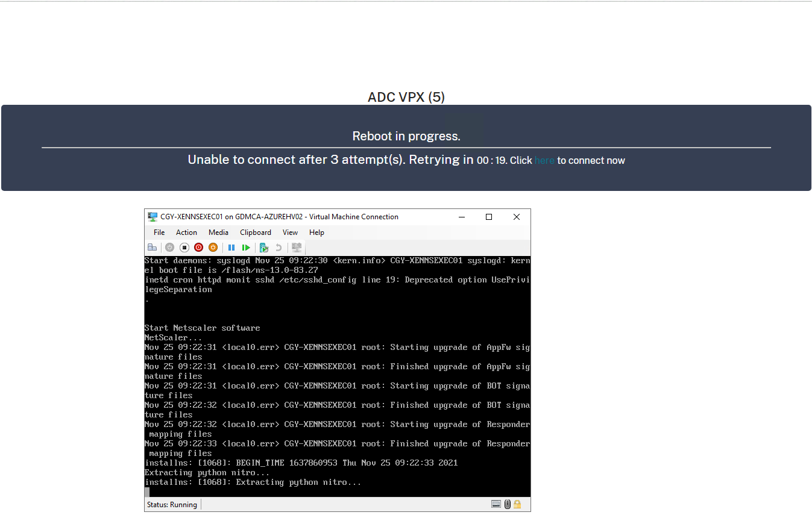Click the padlock security status icon
This screenshot has height=515, width=812.
(x=517, y=504)
